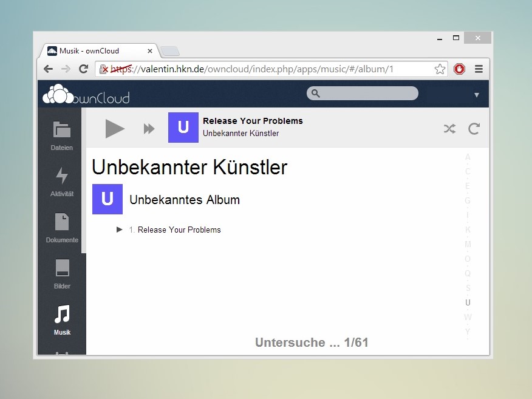Focus the ownCloud search field
This screenshot has width=532, height=399.
(363, 94)
